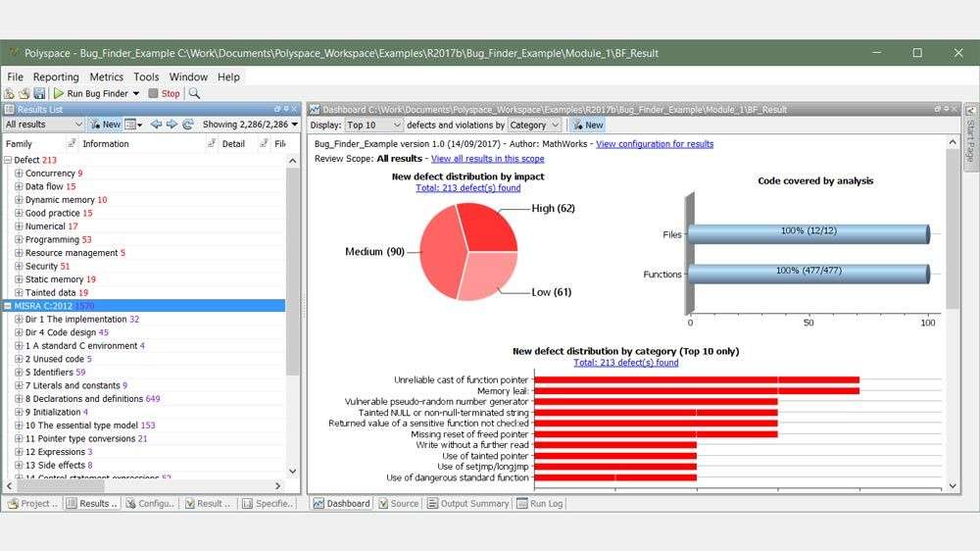Click the refresh results icon
Image resolution: width=980 pixels, height=551 pixels.
(187, 125)
